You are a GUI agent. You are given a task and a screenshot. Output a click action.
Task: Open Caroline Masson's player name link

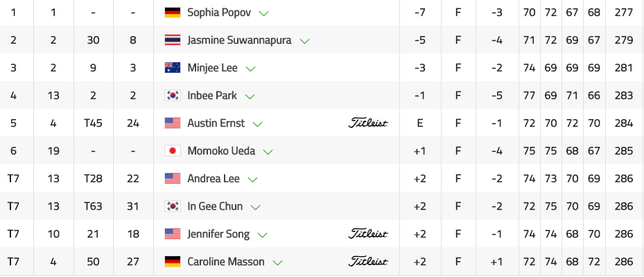226,262
